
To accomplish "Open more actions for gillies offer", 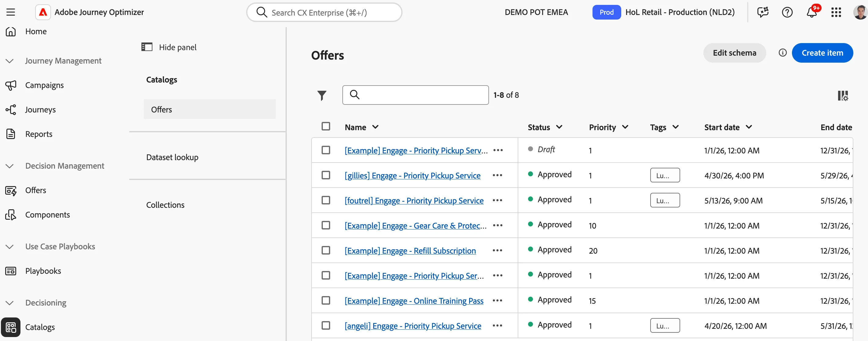I will click(x=497, y=175).
